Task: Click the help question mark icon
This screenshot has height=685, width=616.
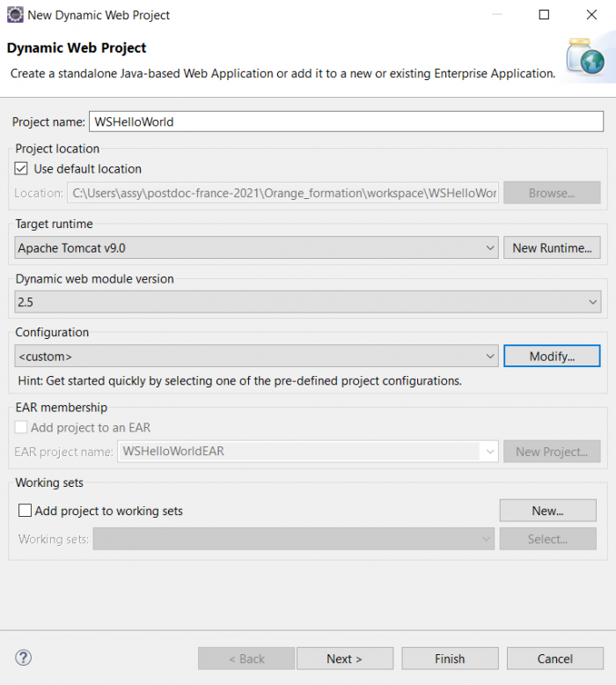Action: tap(23, 658)
